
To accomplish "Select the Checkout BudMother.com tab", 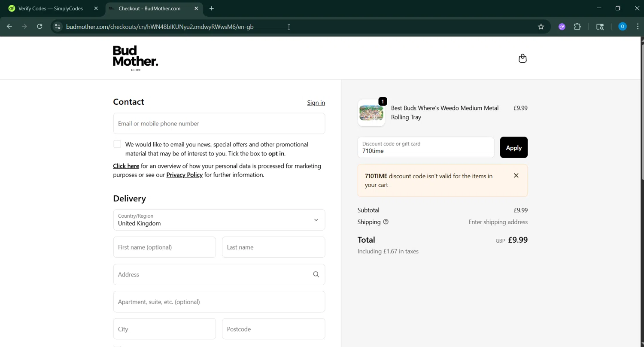I will point(149,9).
